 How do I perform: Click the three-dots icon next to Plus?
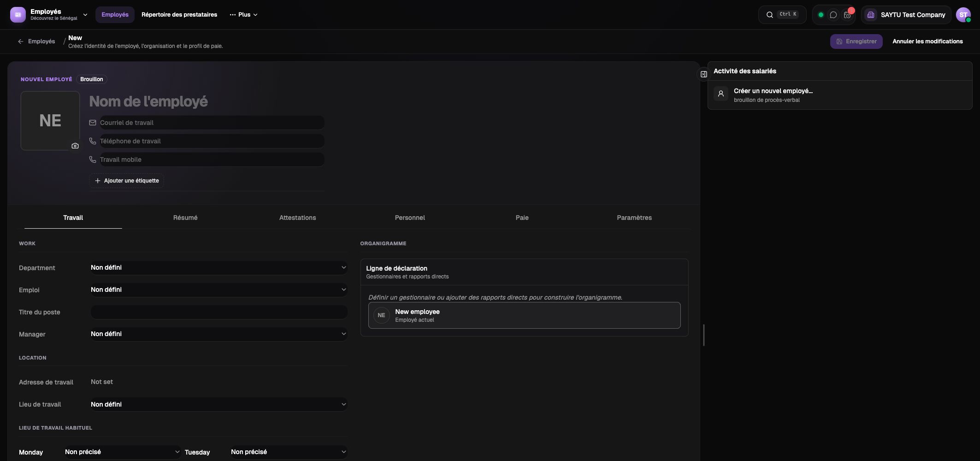232,15
